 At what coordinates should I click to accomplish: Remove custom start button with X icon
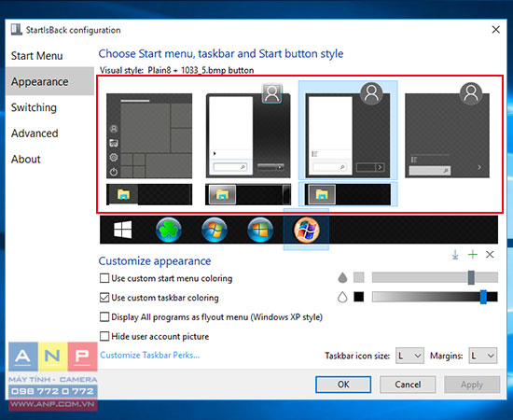(490, 255)
